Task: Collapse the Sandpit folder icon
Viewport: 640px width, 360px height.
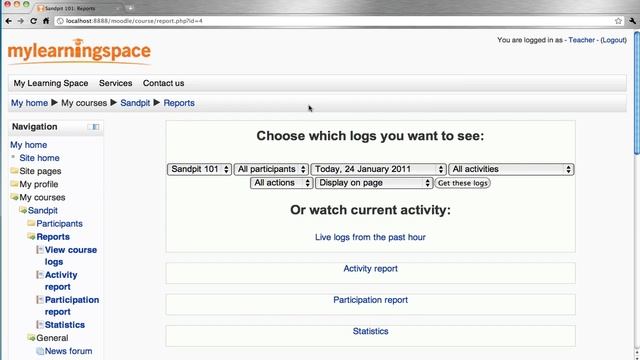Action: click(23, 210)
